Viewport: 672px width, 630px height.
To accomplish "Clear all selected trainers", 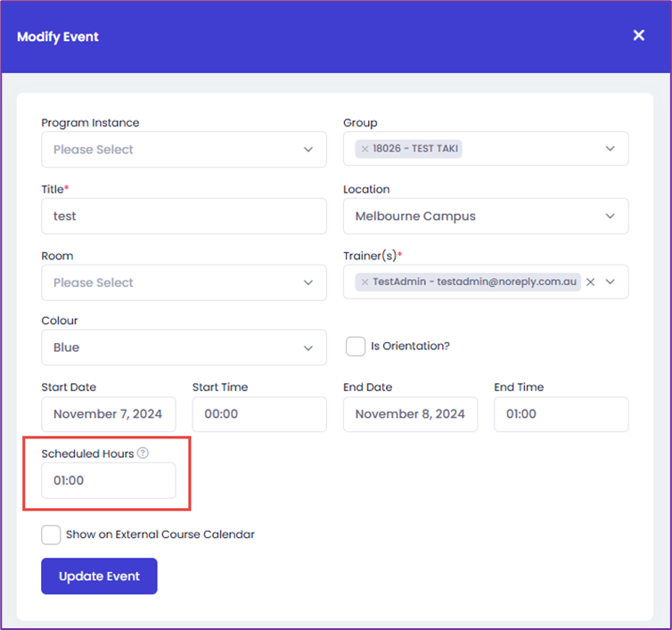I will pyautogui.click(x=590, y=282).
